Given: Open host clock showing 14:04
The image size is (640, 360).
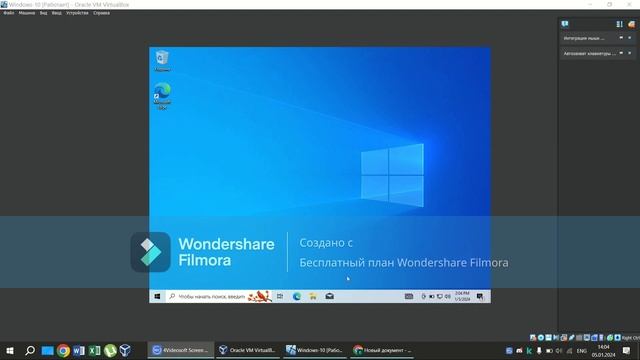Looking at the screenshot, I should (603, 351).
